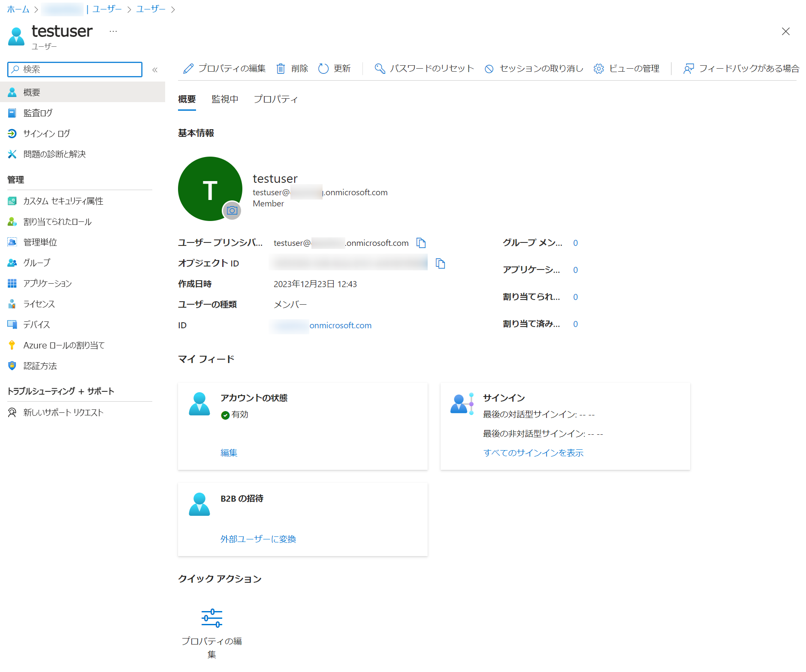This screenshot has width=806, height=672.
Task: Switch to the 監視中 tab
Action: 225,99
